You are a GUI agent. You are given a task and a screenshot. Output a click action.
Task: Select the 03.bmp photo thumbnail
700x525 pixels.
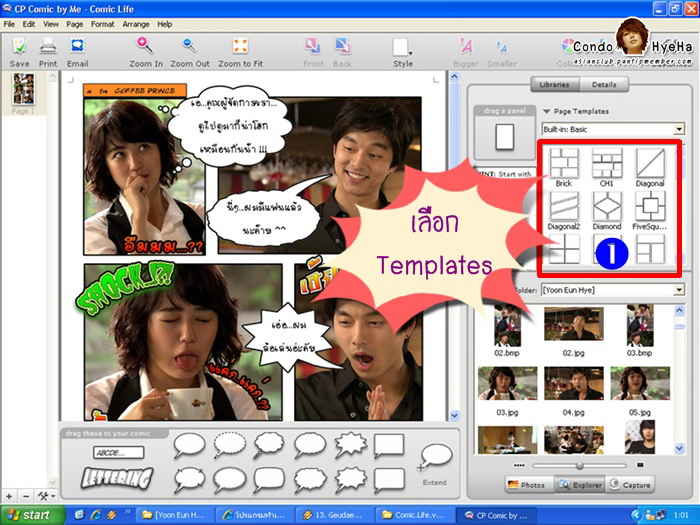tap(640, 325)
